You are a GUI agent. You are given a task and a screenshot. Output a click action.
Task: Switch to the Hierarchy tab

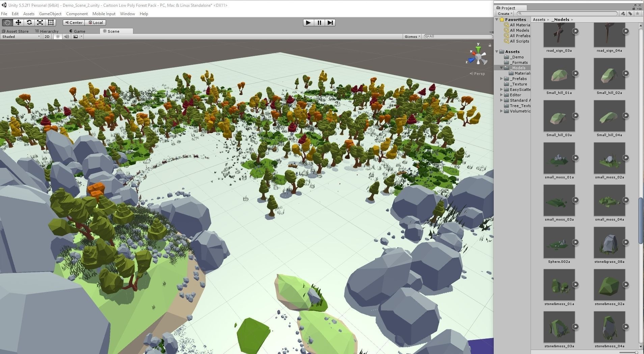point(47,31)
